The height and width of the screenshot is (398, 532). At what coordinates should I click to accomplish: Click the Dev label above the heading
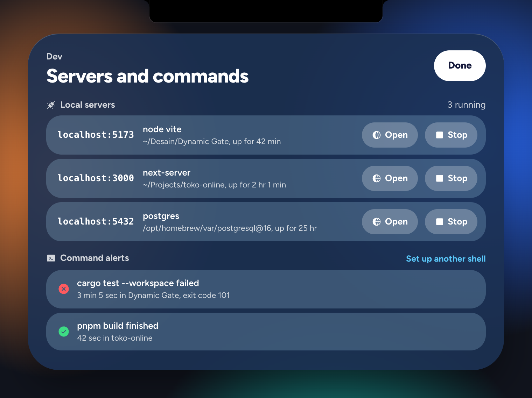click(54, 57)
